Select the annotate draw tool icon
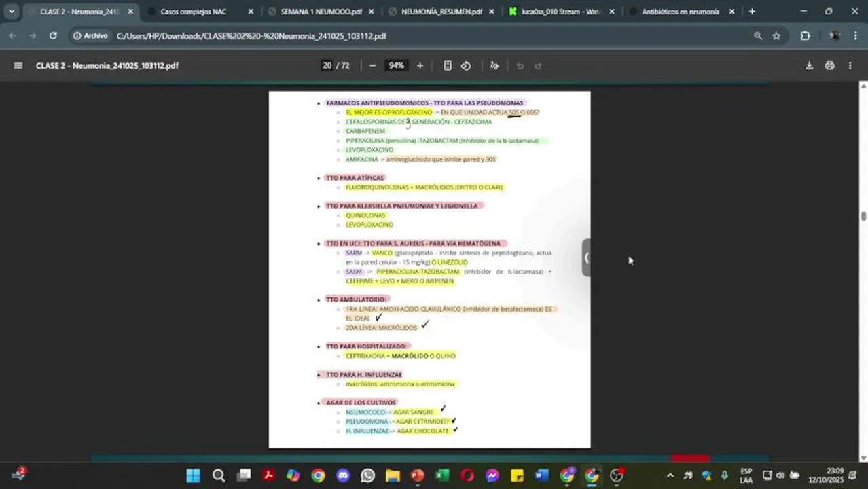 coord(494,66)
